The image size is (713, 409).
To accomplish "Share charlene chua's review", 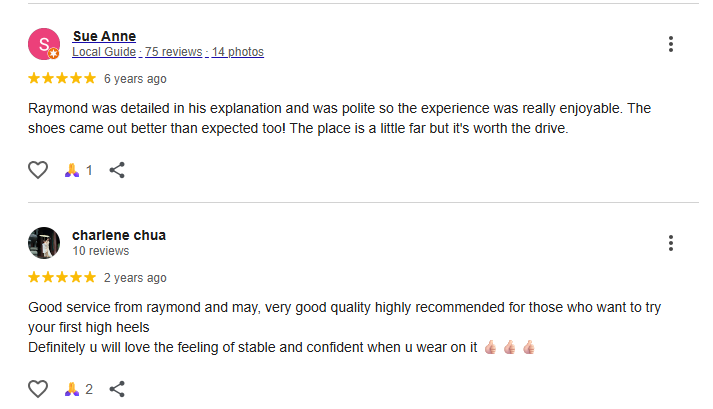I will (117, 389).
